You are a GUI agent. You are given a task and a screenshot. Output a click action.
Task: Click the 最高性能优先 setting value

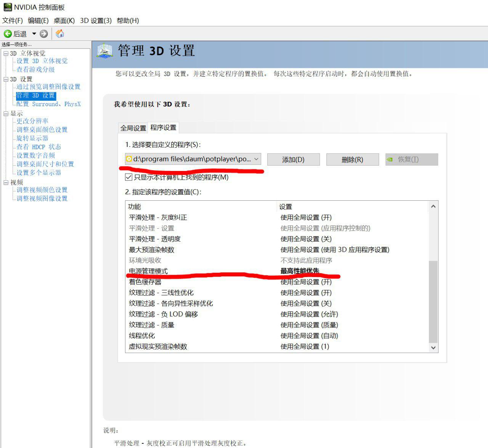(300, 271)
